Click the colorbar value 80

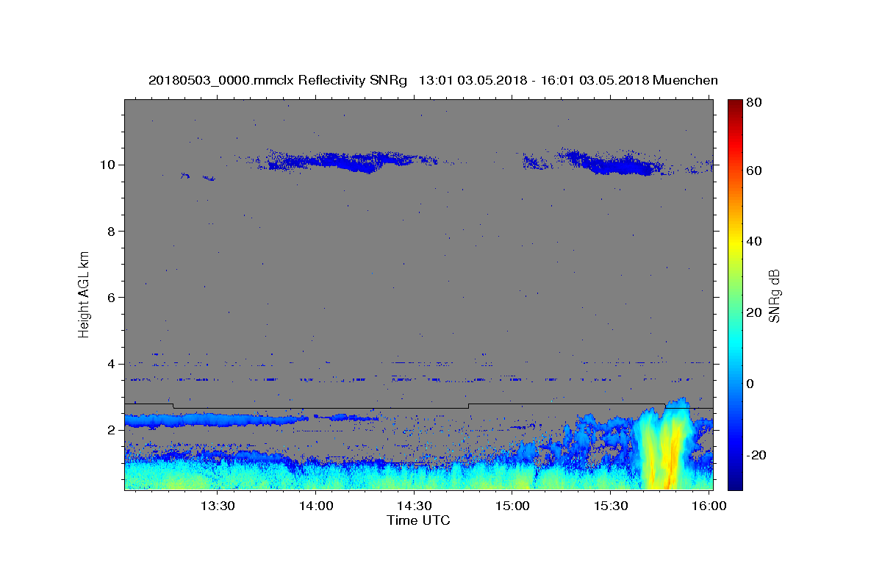click(756, 103)
